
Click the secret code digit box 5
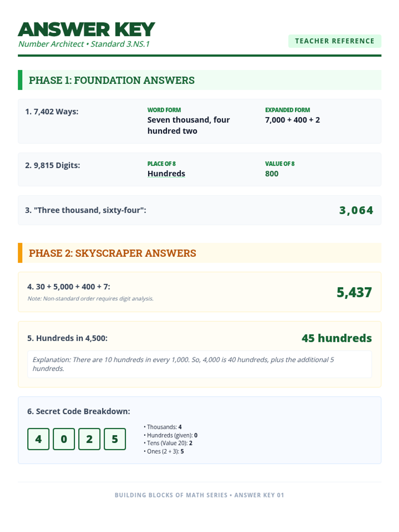click(x=115, y=439)
